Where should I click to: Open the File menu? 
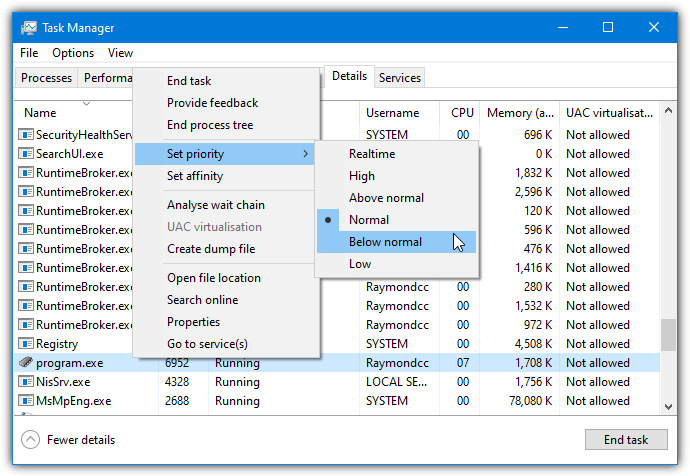(x=29, y=53)
